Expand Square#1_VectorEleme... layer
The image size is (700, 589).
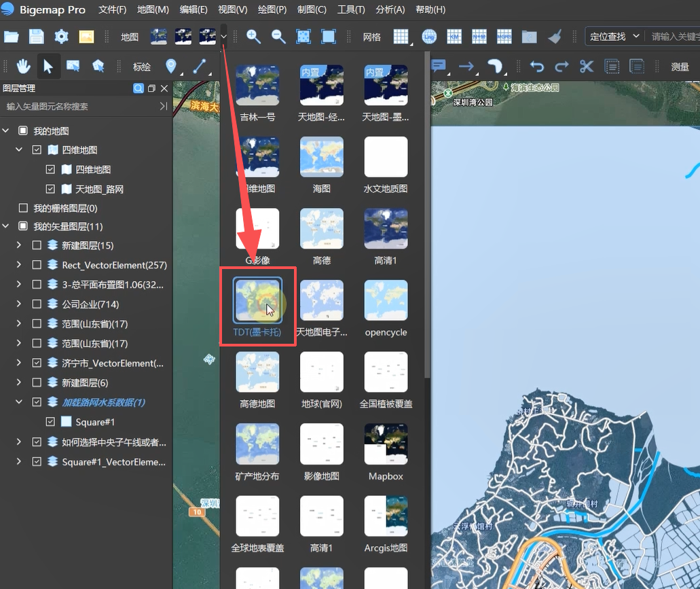pos(19,461)
